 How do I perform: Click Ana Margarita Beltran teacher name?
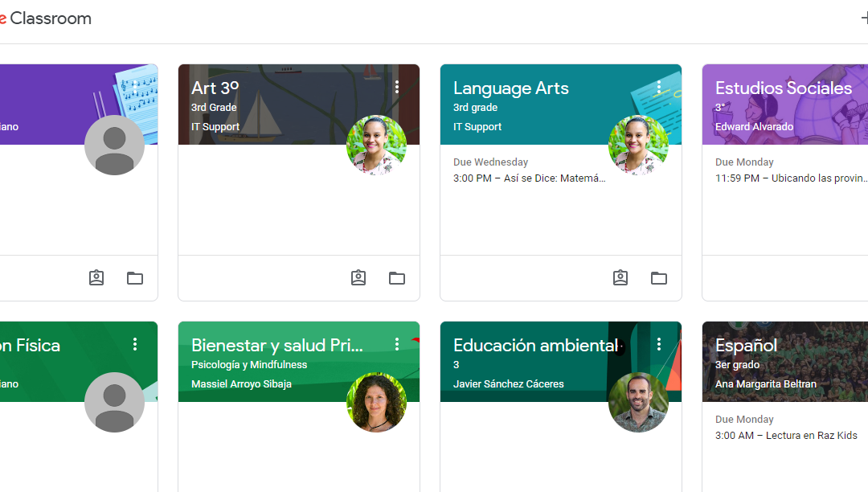766,384
